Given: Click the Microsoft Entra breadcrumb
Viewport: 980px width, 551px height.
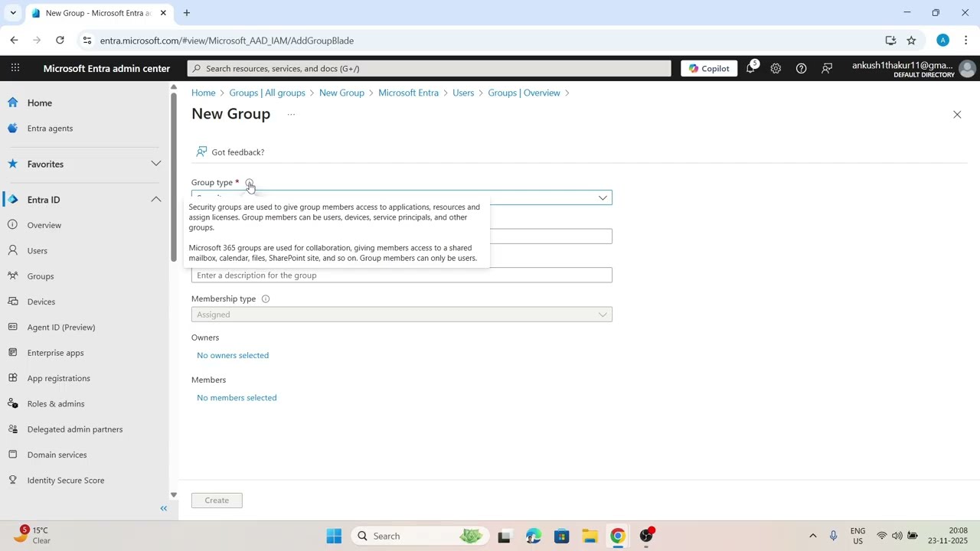Looking at the screenshot, I should click(x=408, y=93).
